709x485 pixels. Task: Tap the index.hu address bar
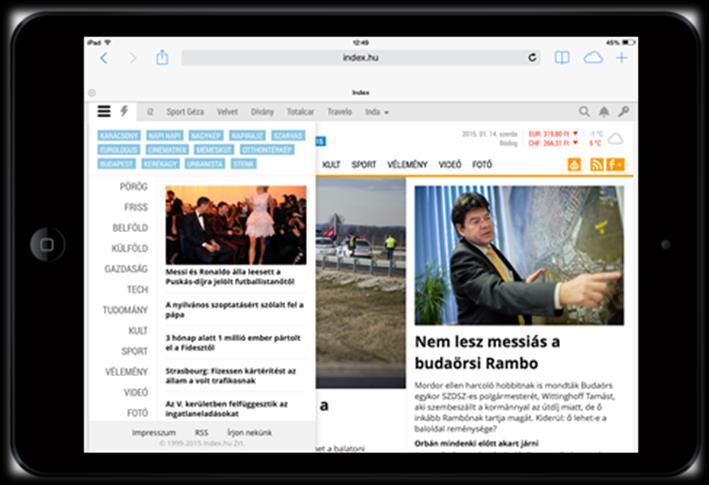[361, 57]
